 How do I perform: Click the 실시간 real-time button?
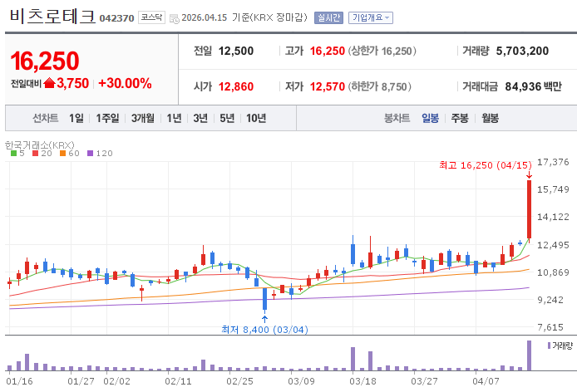(x=328, y=17)
